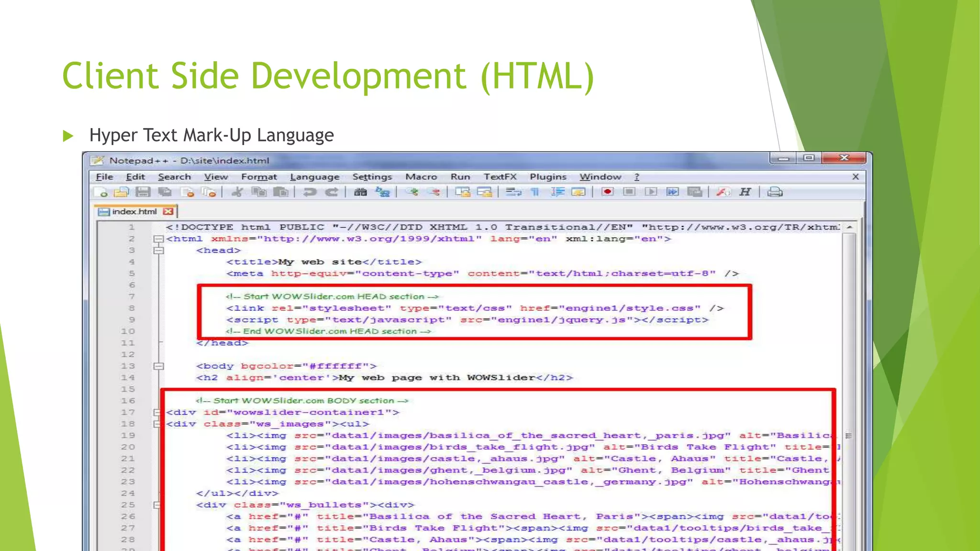Click the Redo arrow icon
Screen dimensions: 980x551
click(332, 192)
